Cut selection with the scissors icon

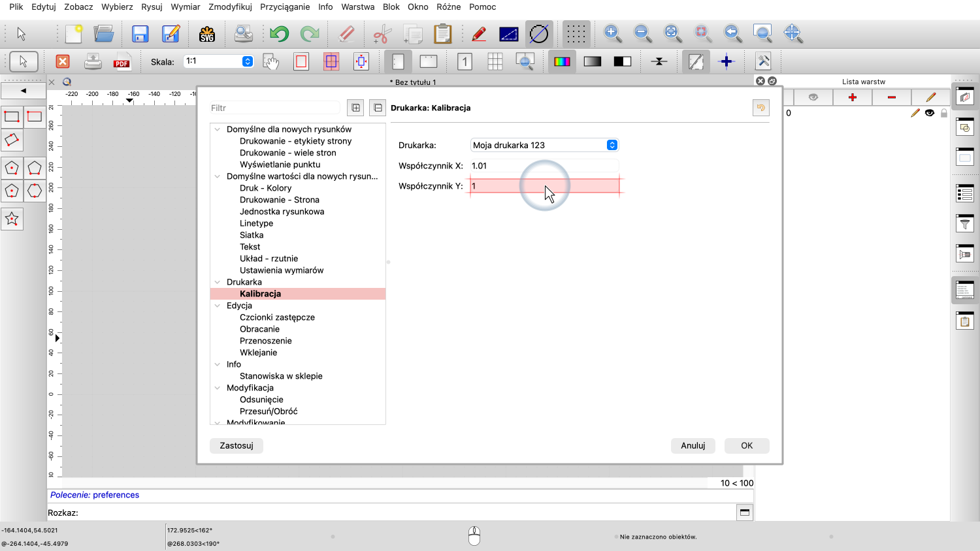tap(382, 33)
